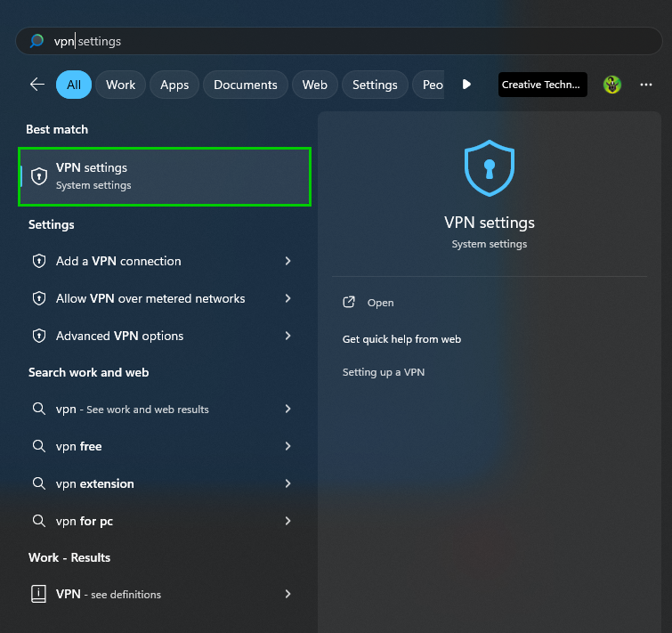This screenshot has height=633, width=672.
Task: Click the search magnifier icon in search box
Action: coord(36,41)
